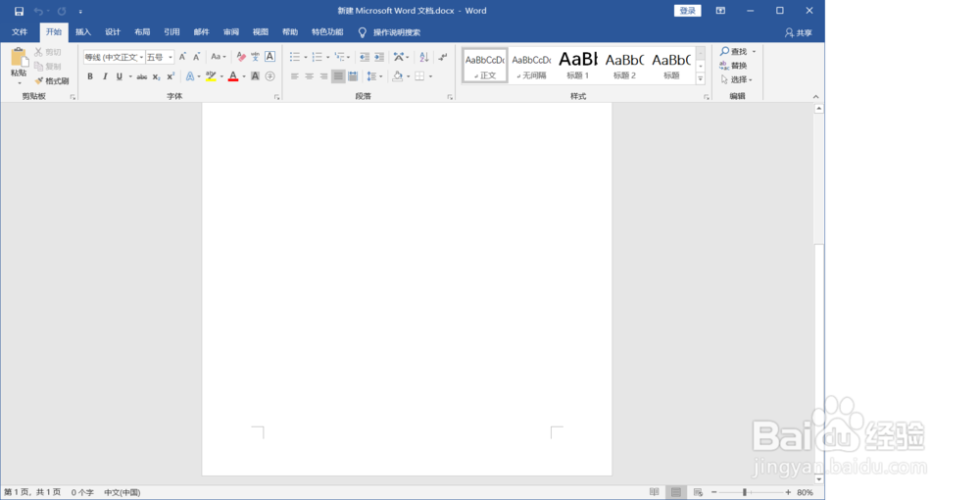The width and height of the screenshot is (980, 500).
Task: Open the Line Spacing dropdown
Action: [380, 76]
